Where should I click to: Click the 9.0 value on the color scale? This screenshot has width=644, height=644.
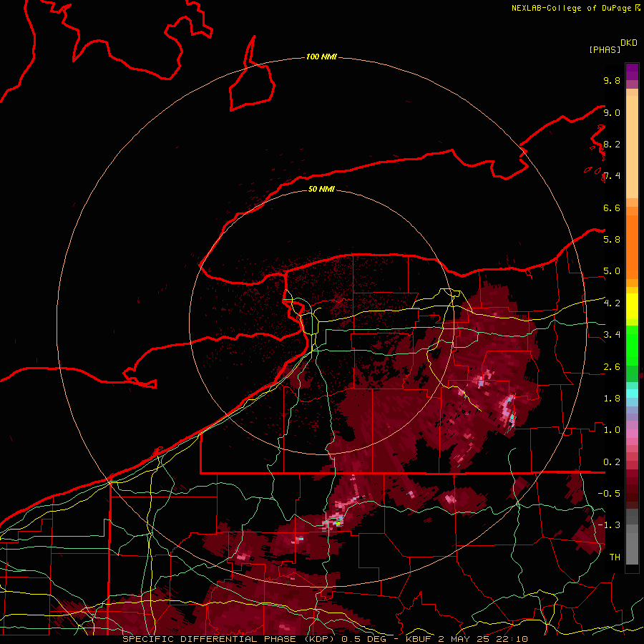pyautogui.click(x=612, y=112)
